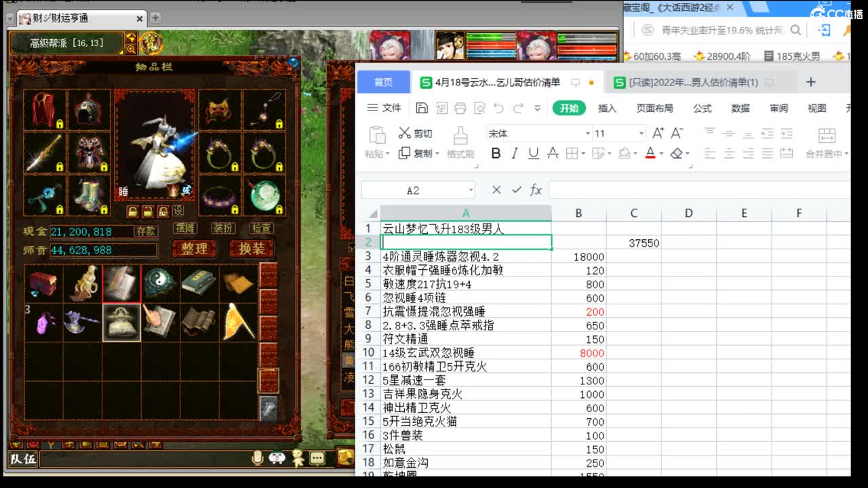
Task: Switch to the 插入 ribbon tab
Action: (607, 108)
